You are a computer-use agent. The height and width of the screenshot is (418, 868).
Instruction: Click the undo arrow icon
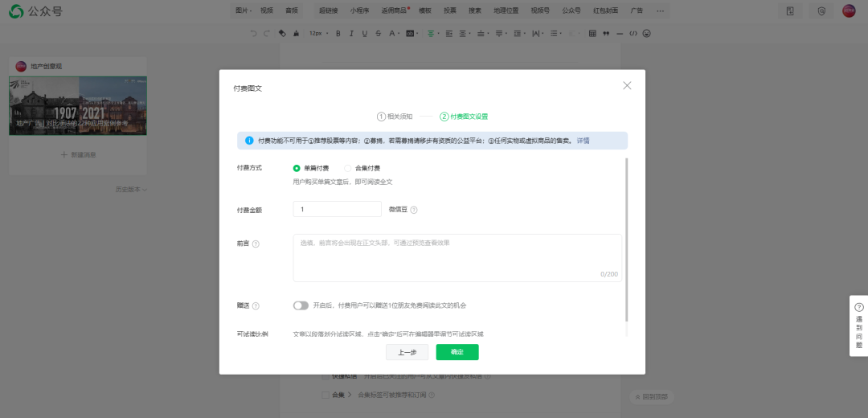(x=255, y=34)
